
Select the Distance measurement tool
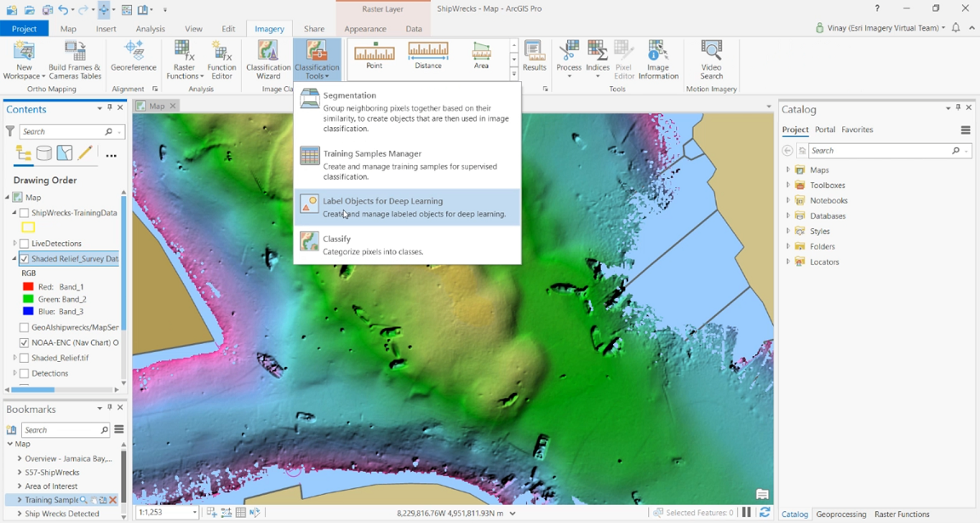point(427,54)
